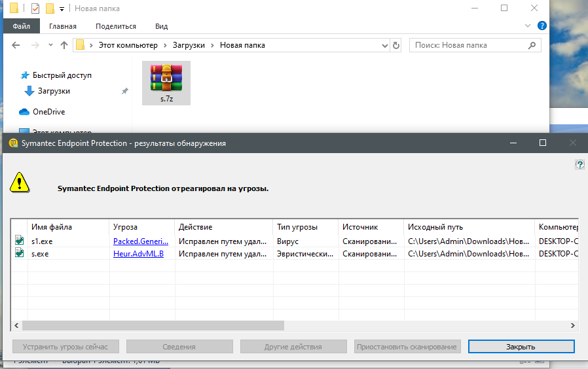Click the new folder quick-access icon in title bar
The height and width of the screenshot is (369, 588).
(x=50, y=9)
